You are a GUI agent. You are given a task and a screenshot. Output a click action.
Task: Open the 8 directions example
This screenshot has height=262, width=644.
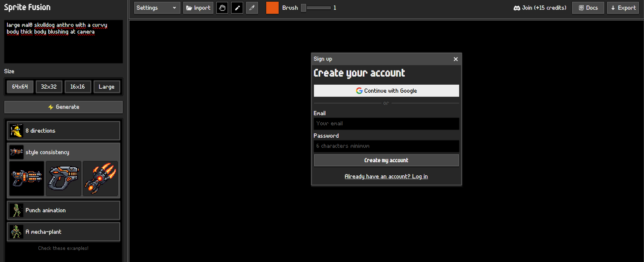click(64, 131)
